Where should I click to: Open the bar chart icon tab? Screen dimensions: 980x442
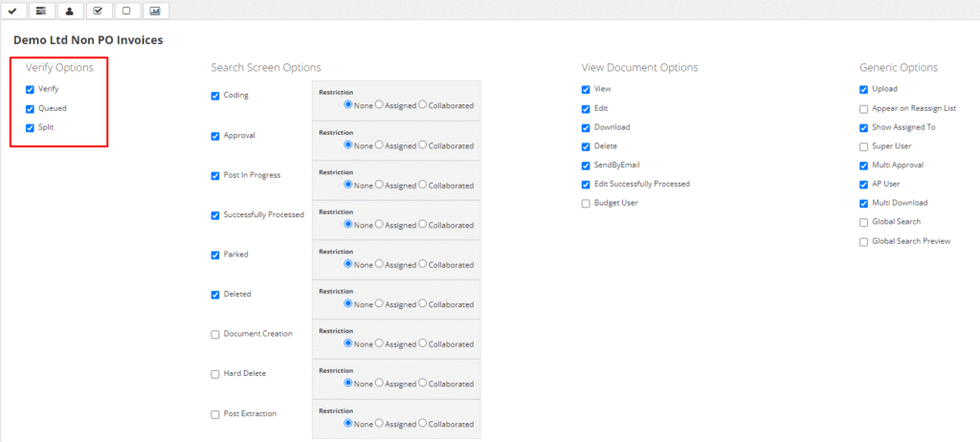pos(156,11)
